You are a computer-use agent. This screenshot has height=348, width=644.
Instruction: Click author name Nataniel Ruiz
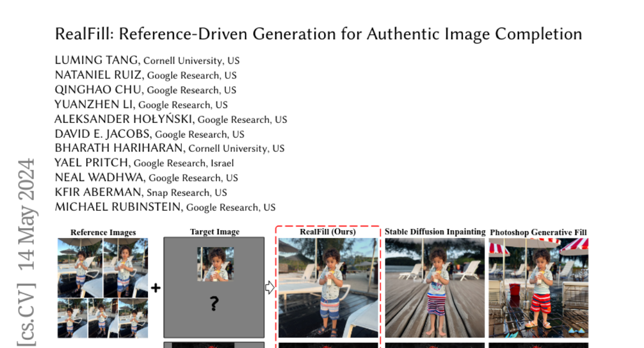(x=99, y=75)
